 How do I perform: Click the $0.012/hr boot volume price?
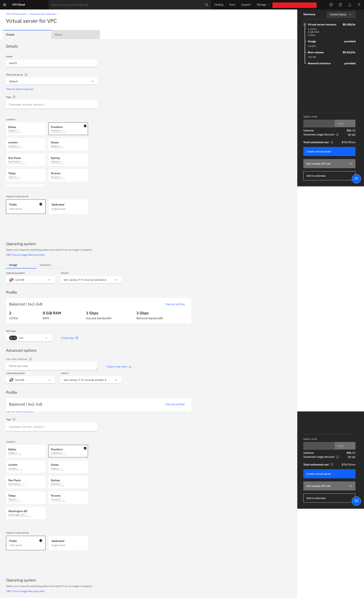click(349, 52)
